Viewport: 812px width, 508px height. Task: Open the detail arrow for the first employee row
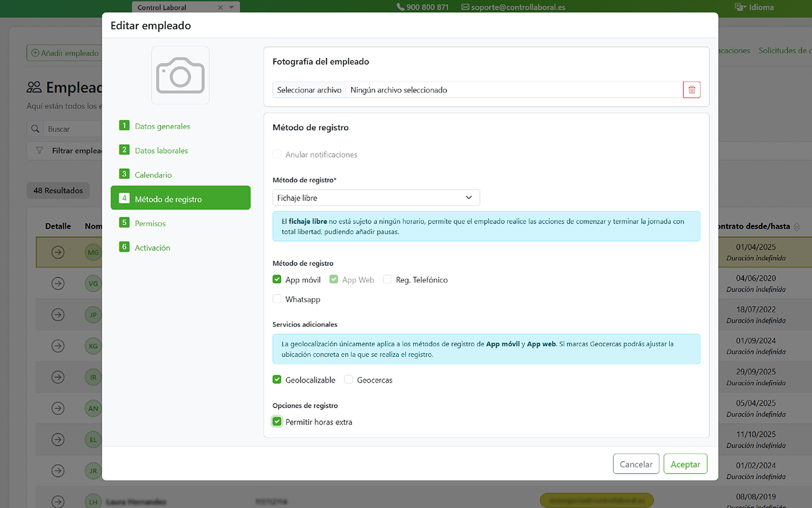click(x=58, y=252)
